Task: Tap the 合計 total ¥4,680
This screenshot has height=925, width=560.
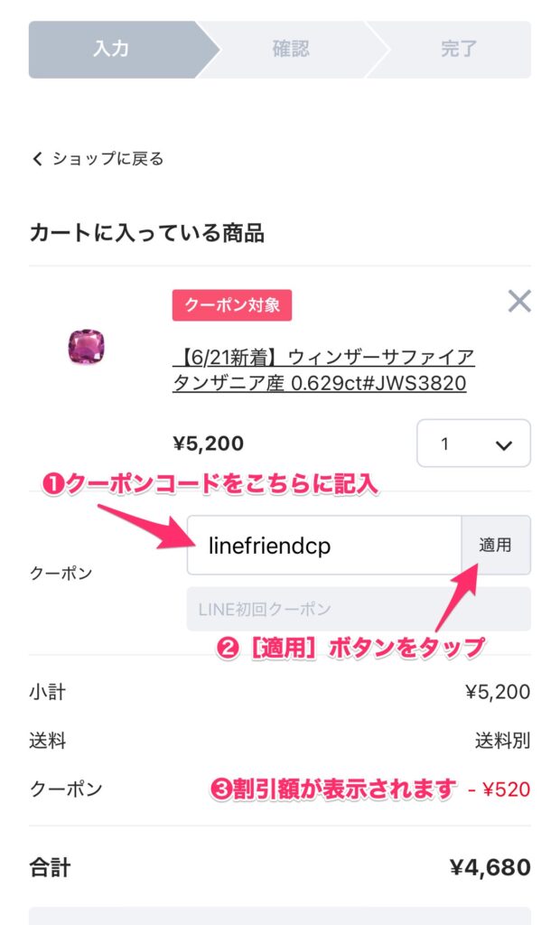Action: click(490, 868)
